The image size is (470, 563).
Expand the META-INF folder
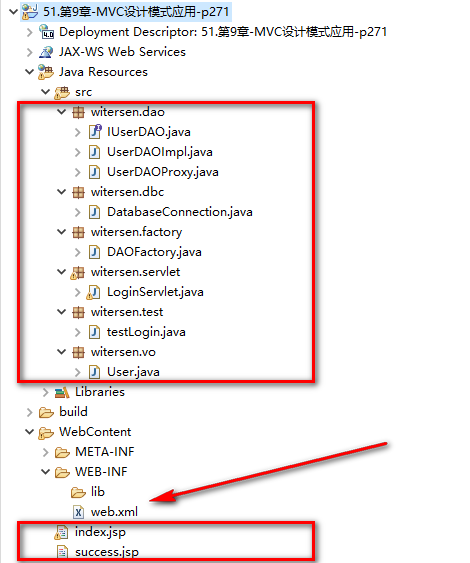tap(46, 452)
